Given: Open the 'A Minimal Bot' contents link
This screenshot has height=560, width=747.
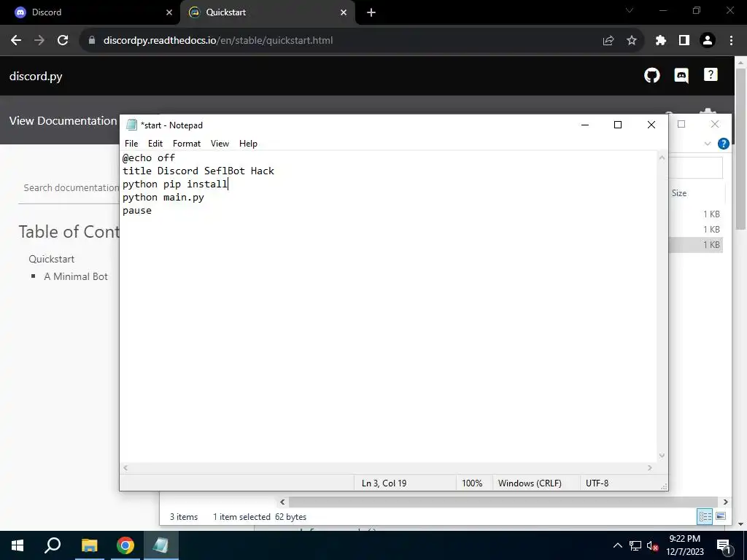Looking at the screenshot, I should click(76, 276).
